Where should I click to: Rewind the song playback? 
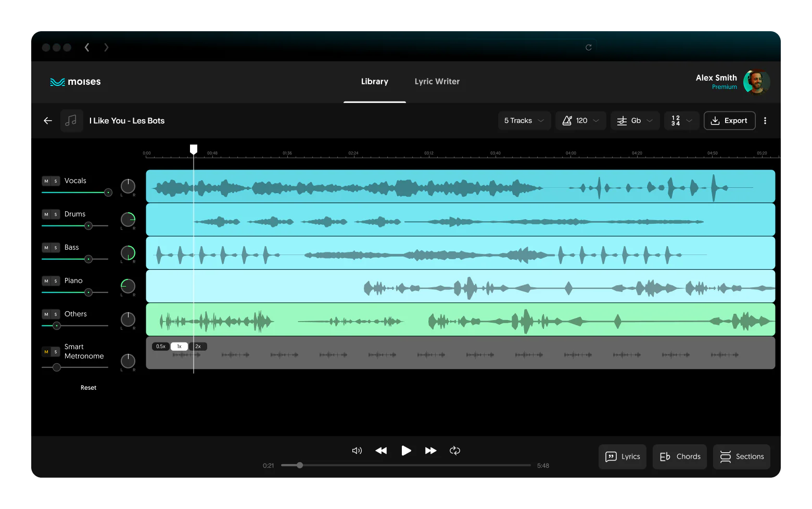point(381,451)
